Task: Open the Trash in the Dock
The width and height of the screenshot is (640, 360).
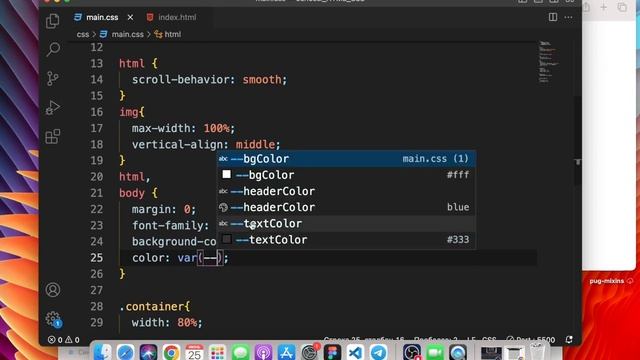Action: tap(538, 352)
